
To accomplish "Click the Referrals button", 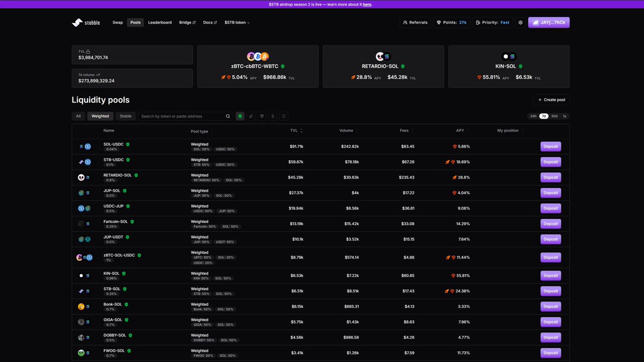I will click(415, 23).
